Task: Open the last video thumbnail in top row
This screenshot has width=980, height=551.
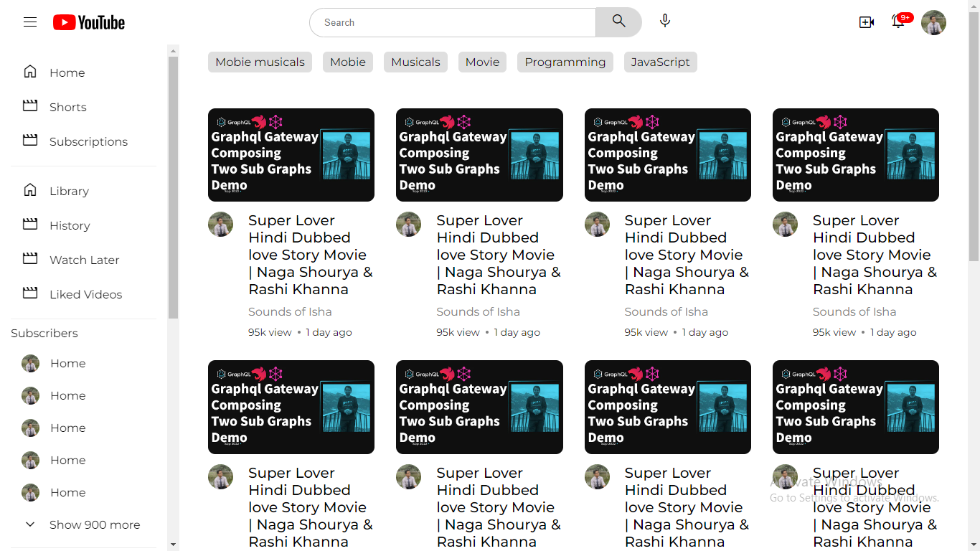Action: pos(856,155)
